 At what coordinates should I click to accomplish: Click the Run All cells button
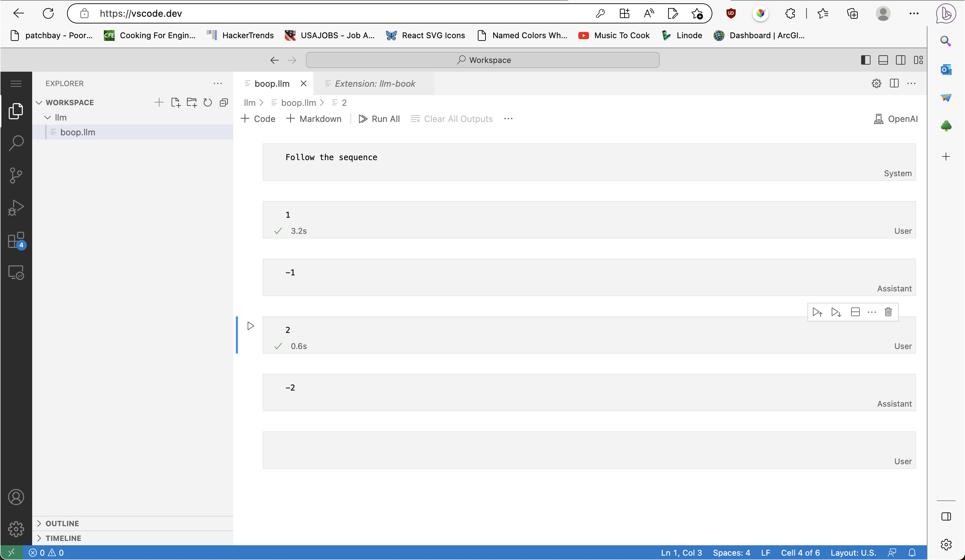point(380,119)
